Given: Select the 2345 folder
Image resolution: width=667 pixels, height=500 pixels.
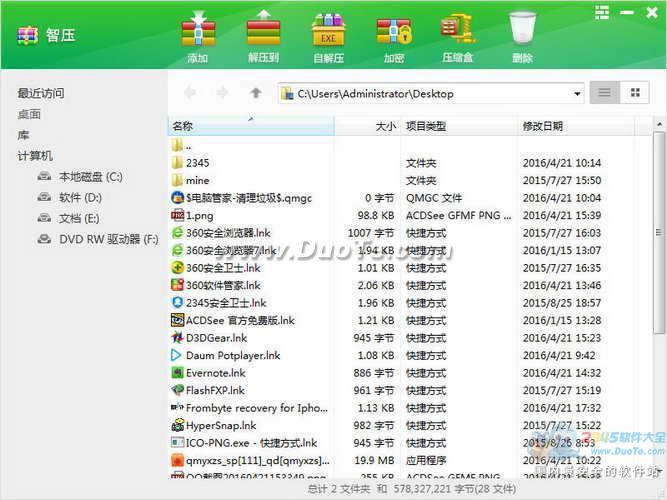Looking at the screenshot, I should (190, 163).
